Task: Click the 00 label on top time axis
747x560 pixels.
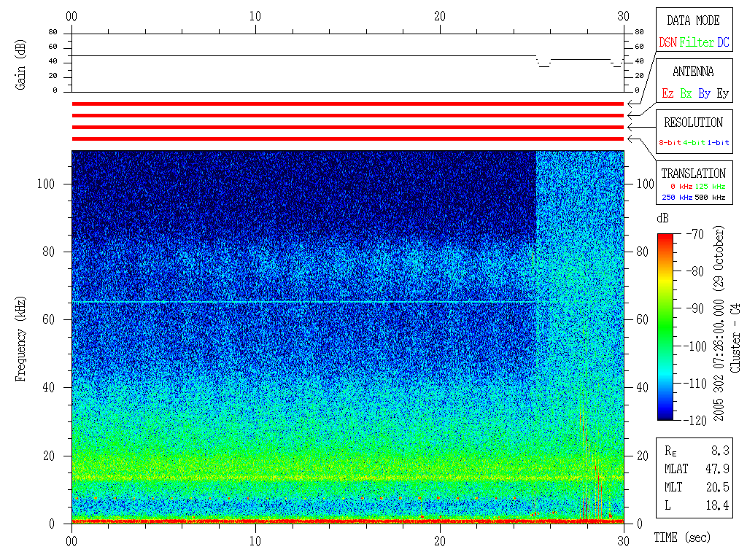Action: tap(71, 16)
